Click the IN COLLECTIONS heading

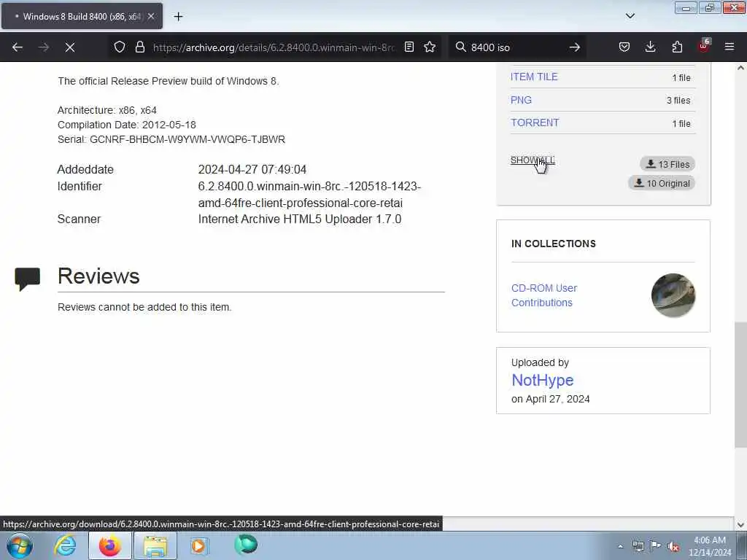(x=554, y=244)
